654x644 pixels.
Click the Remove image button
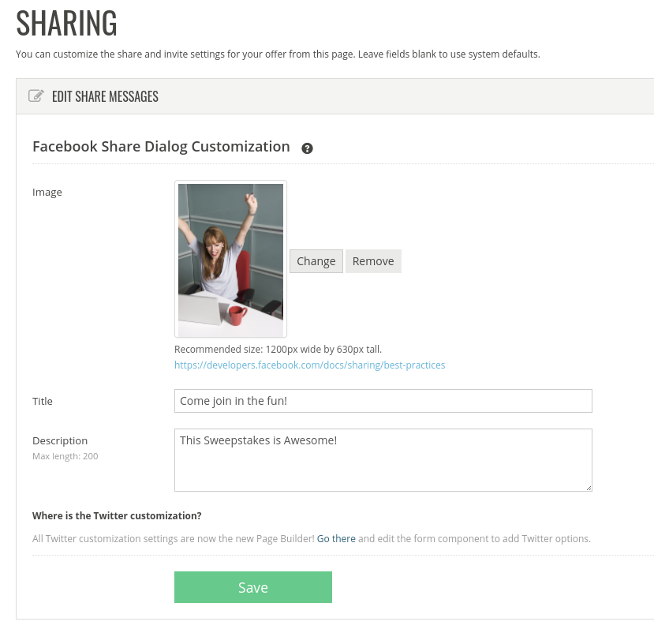tap(373, 261)
